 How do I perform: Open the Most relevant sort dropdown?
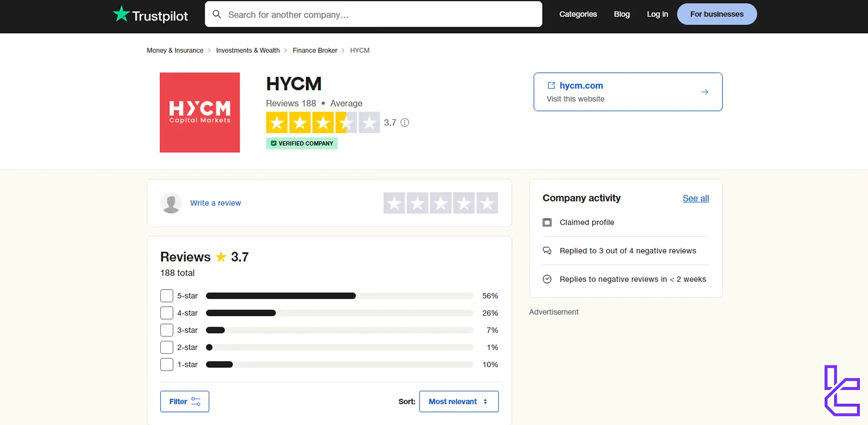click(x=459, y=402)
